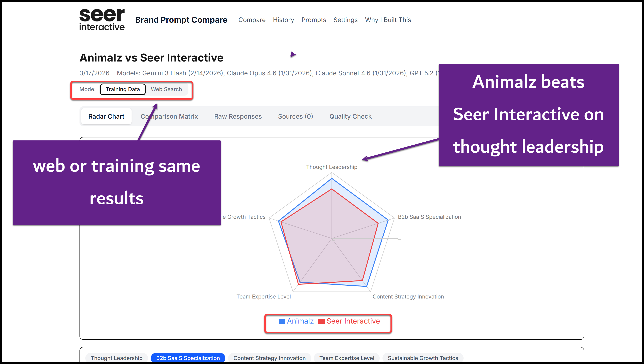This screenshot has width=644, height=364.
Task: Open the Prompts nav link
Action: tap(314, 20)
